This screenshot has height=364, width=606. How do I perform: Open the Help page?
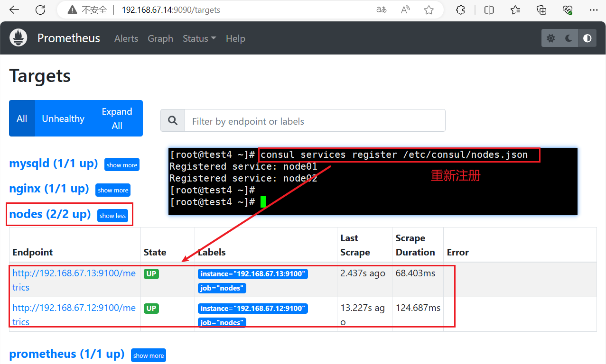click(x=235, y=38)
